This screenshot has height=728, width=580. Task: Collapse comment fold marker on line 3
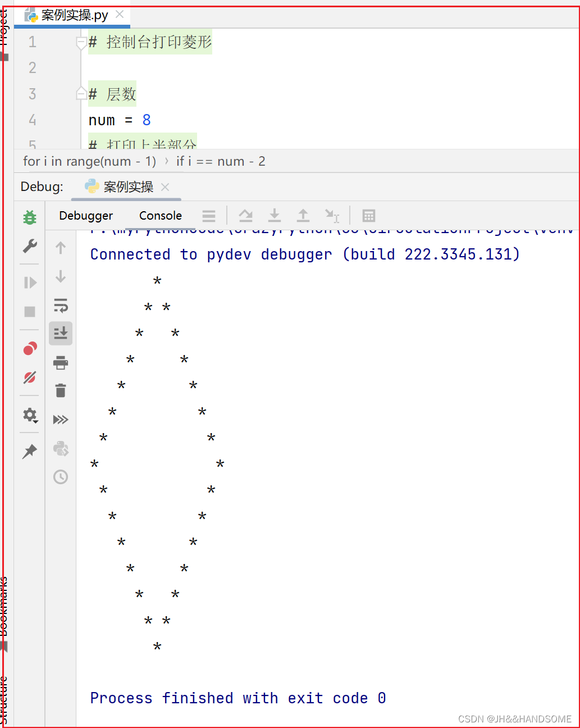[81, 94]
